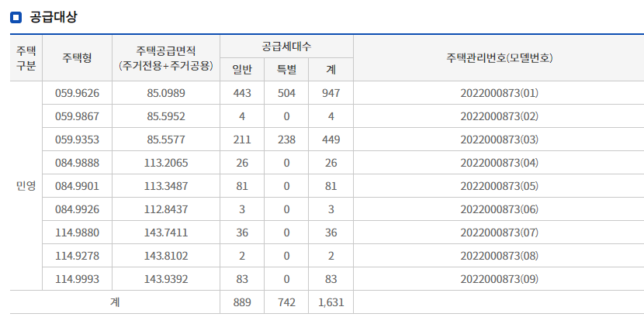
Task: Select row total 449
Action: tap(331, 140)
